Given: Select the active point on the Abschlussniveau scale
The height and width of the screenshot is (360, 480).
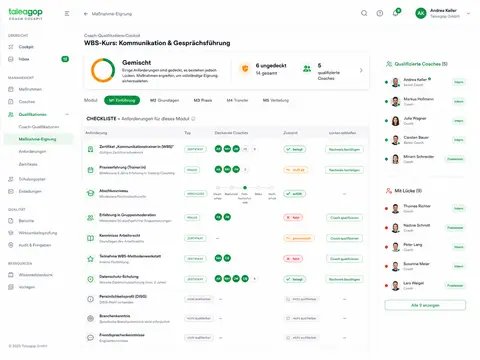Looking at the screenshot, I should click(x=245, y=187).
